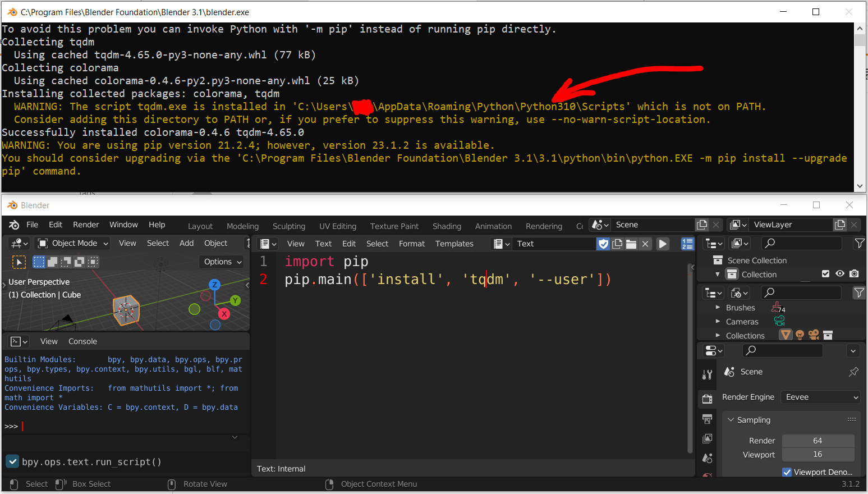The image size is (868, 494).
Task: Run the script with the Play button
Action: click(x=663, y=244)
